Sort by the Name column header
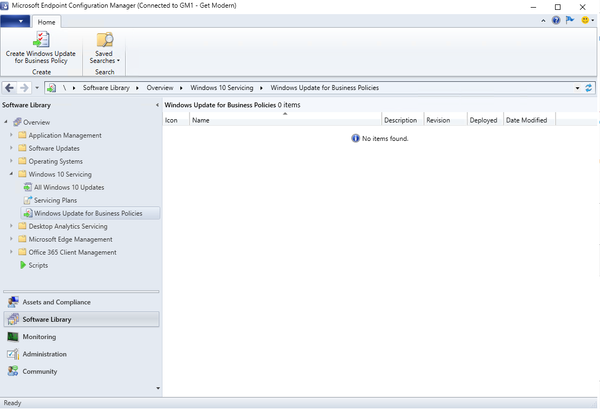 tap(285, 120)
